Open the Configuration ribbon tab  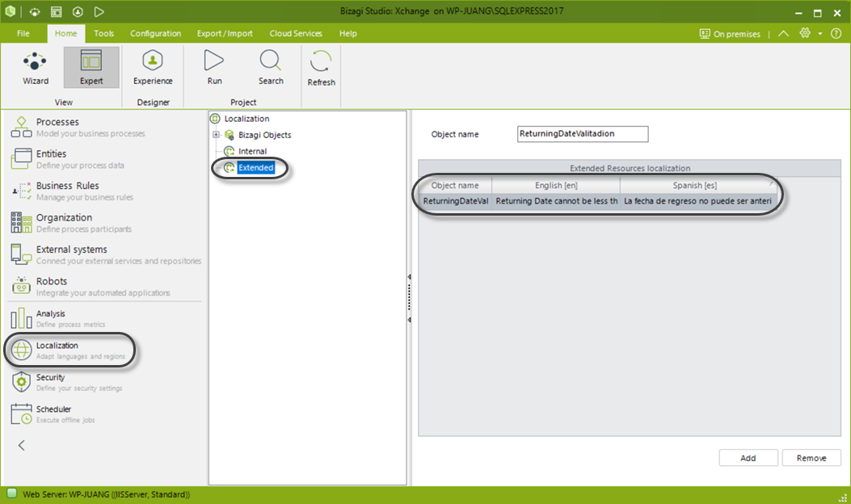[x=156, y=33]
